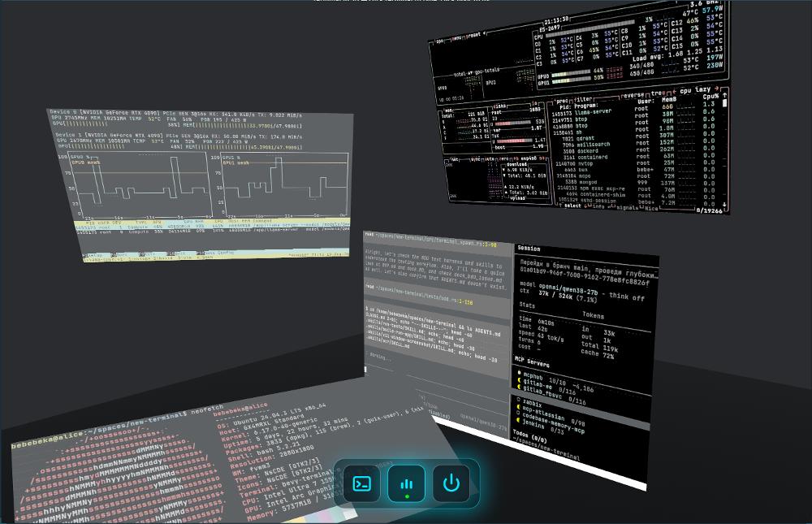This screenshot has height=524, width=812.
Task: Open the preset menu in btop
Action: [x=474, y=36]
